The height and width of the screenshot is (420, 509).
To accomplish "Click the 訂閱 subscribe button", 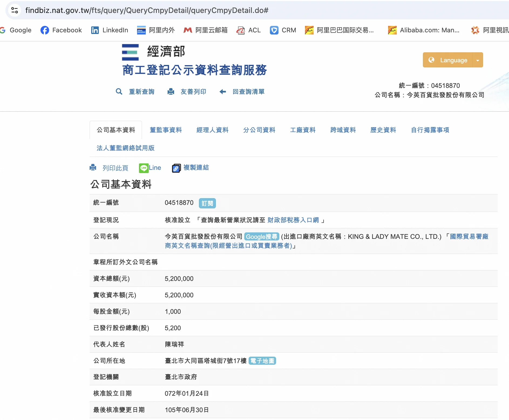I will (207, 203).
